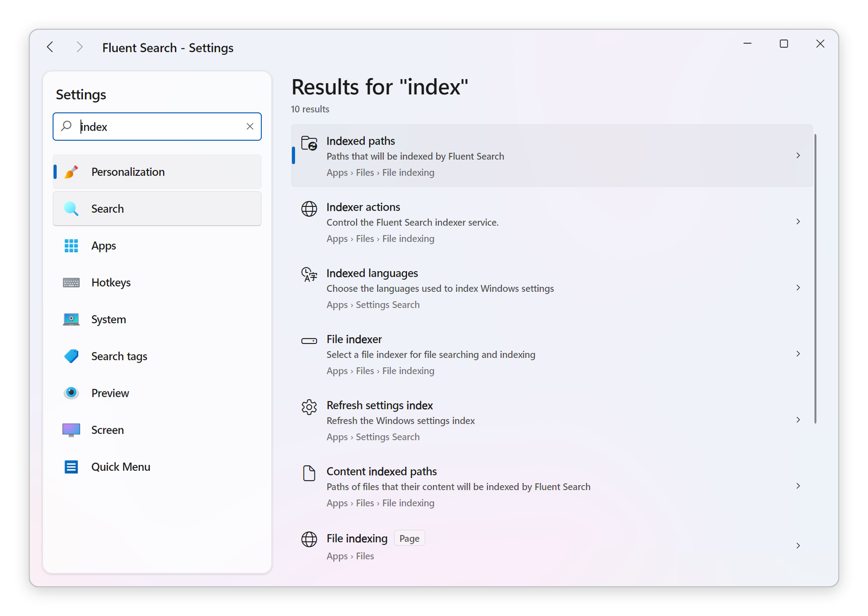Click the Page badge on File indexing

(409, 539)
